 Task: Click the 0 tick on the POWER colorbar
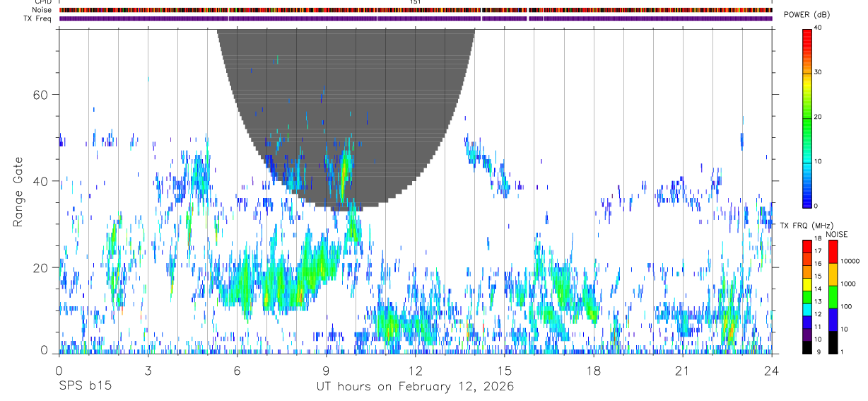point(816,206)
